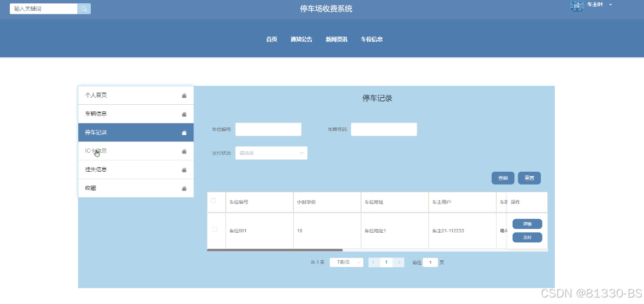Viewport: 644px width, 304px height.
Task: Click the table horizontal scrollbar
Action: pos(275,250)
